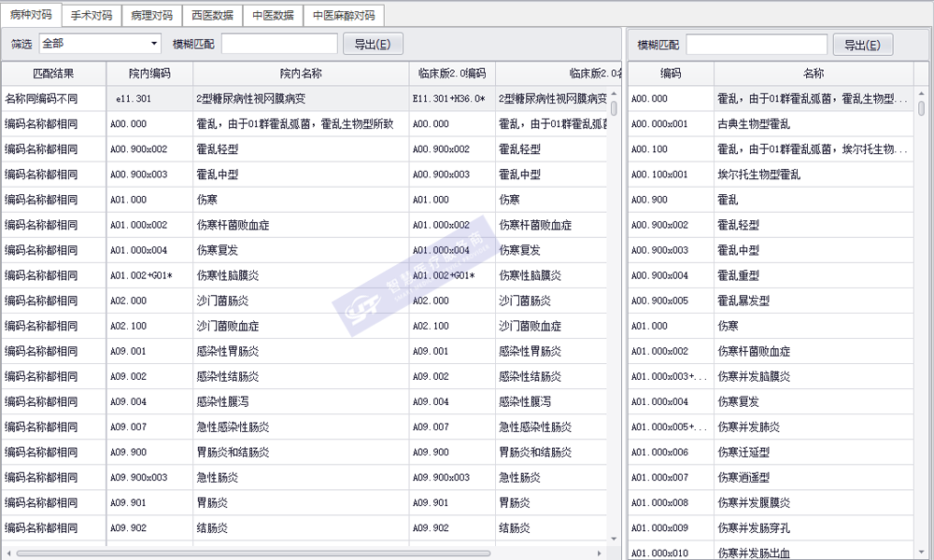This screenshot has width=934, height=560.
Task: Focus the right panel 模糊匹配 input box
Action: 757,45
